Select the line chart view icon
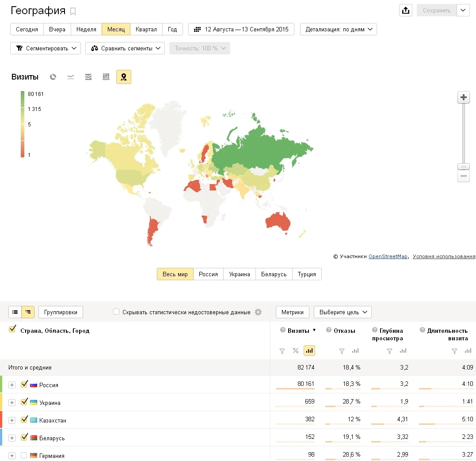The height and width of the screenshot is (461, 476). (x=71, y=77)
